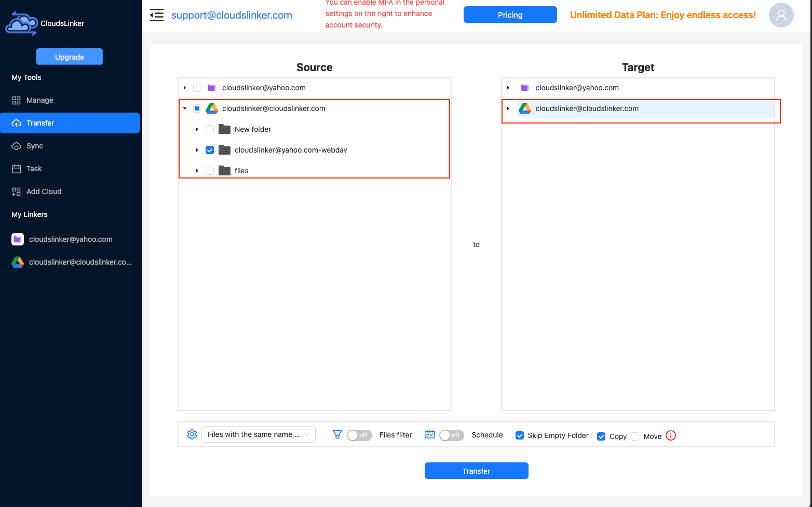The image size is (812, 507).
Task: Click the Pricing button
Action: (x=510, y=15)
